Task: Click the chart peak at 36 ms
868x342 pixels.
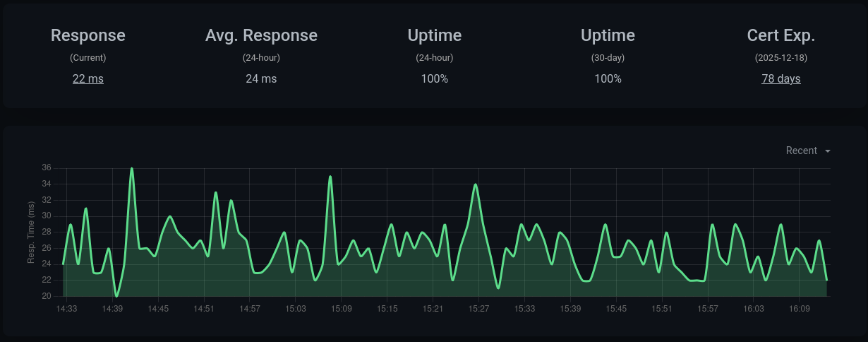Action: pos(132,168)
